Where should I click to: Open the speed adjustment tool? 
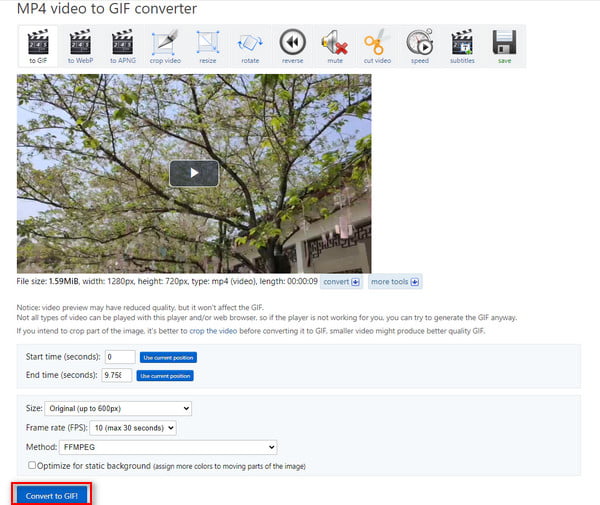tap(420, 46)
